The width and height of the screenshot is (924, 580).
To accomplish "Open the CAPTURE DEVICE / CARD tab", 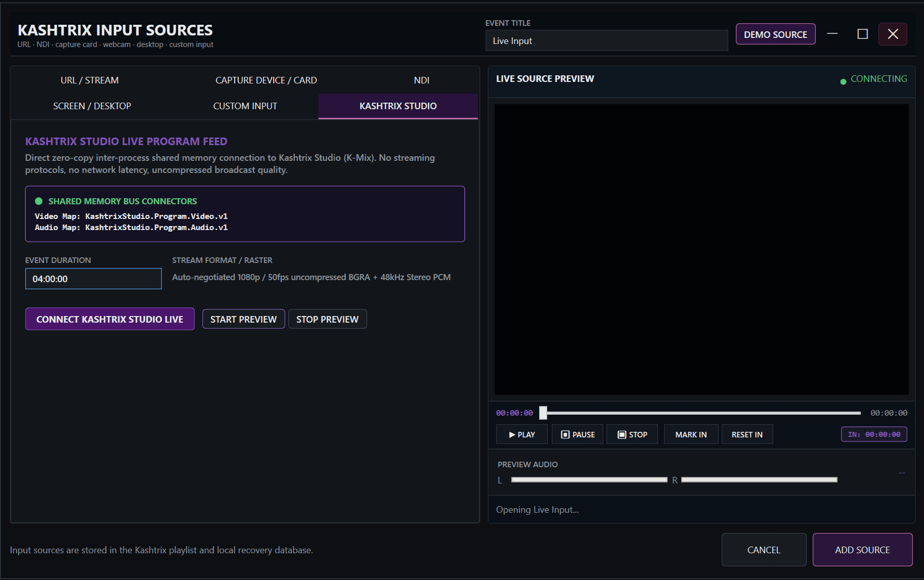I will pos(266,80).
